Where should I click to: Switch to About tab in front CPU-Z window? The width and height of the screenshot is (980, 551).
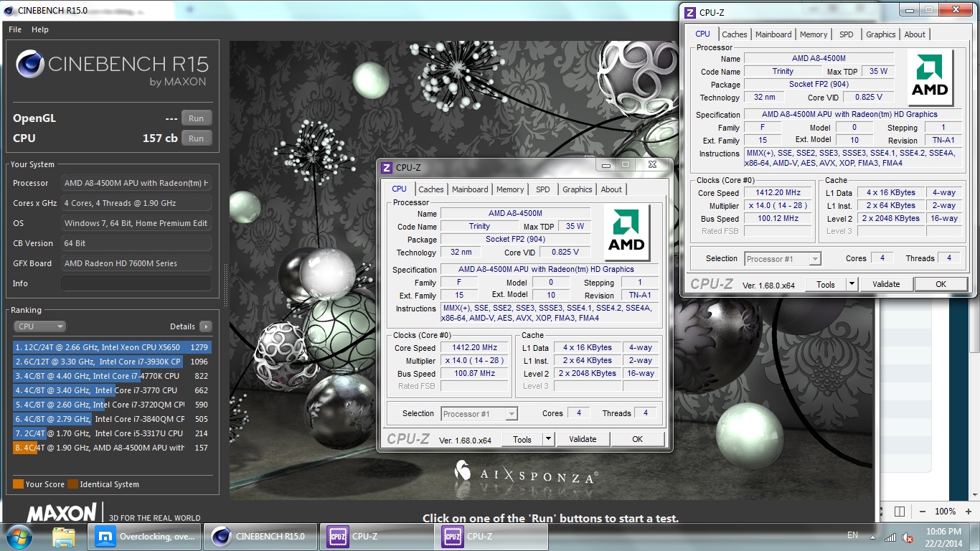pyautogui.click(x=611, y=189)
